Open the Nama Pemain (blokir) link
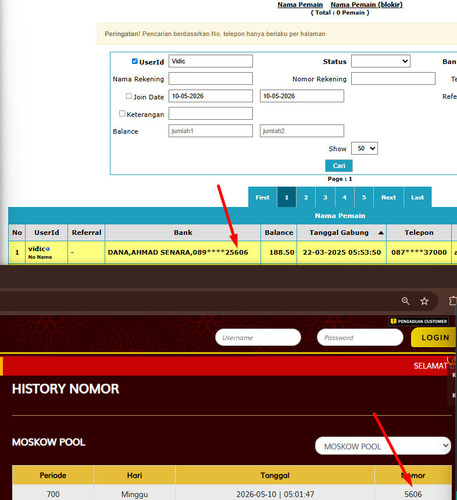This screenshot has height=500, width=457. 366,5
